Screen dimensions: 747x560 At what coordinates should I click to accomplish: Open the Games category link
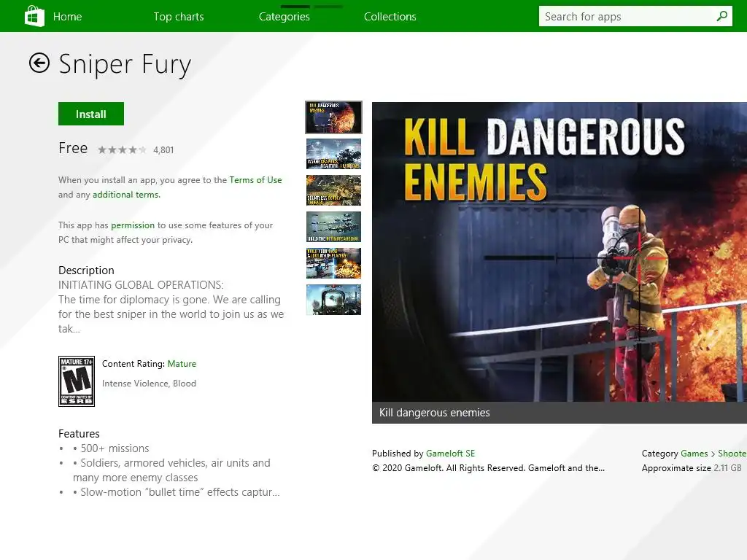(x=694, y=454)
